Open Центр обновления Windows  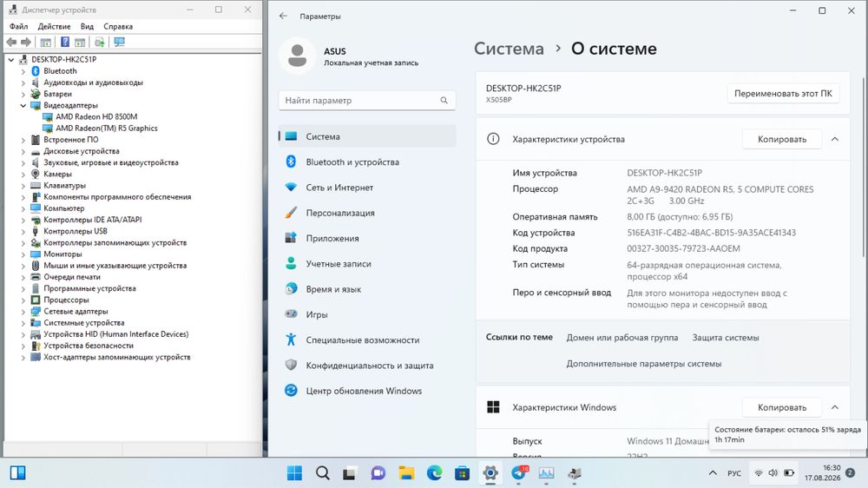367,391
